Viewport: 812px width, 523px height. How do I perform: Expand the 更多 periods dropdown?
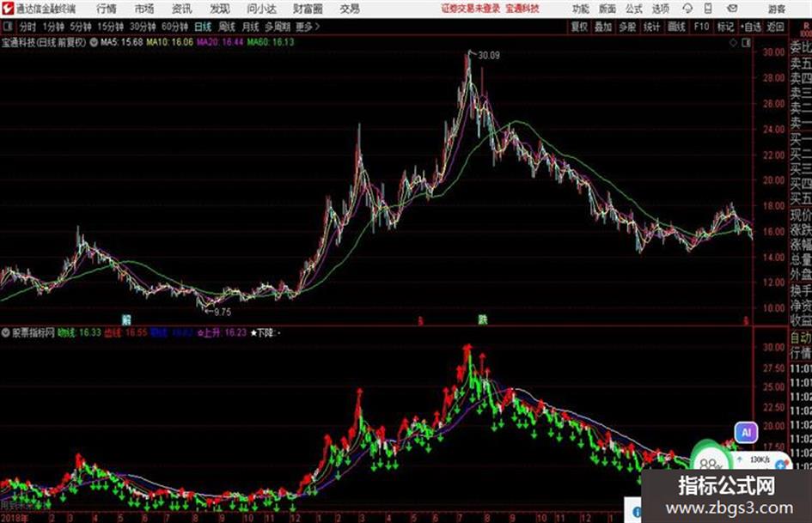308,27
